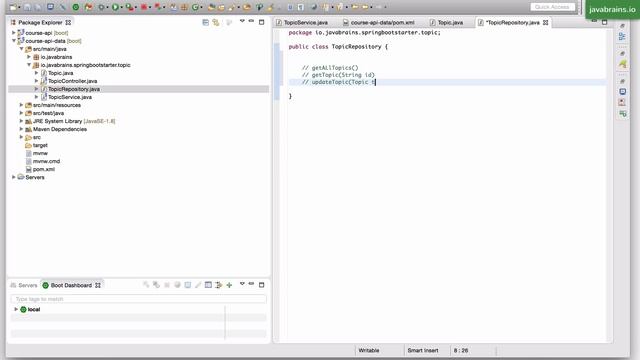
Task: Open the Boot Dashboard from the green power toolbar icon
Action: [76, 7]
